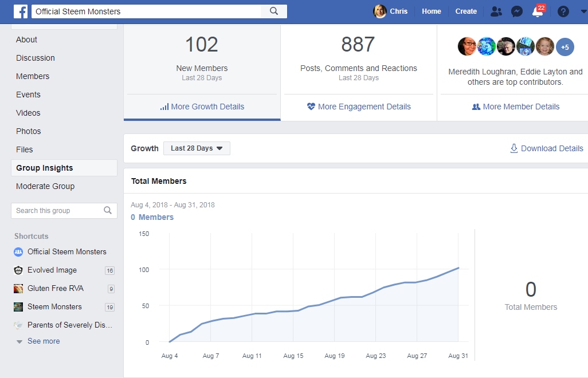The width and height of the screenshot is (588, 378).
Task: Click Chris profile name
Action: tap(399, 11)
